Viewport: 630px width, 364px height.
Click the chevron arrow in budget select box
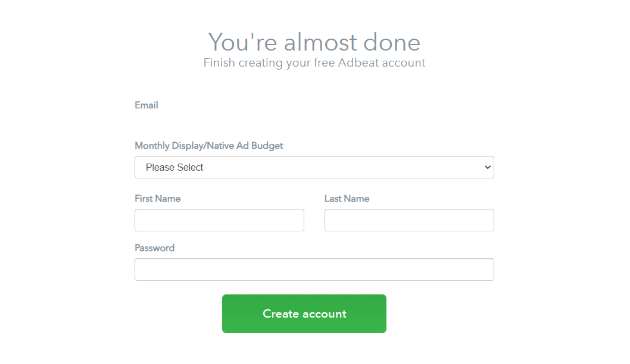488,167
